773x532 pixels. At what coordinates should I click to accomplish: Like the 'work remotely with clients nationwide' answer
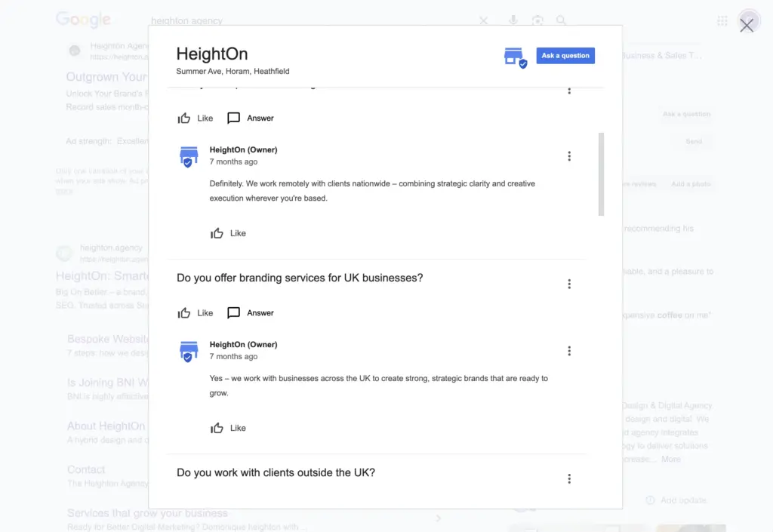[x=228, y=233]
